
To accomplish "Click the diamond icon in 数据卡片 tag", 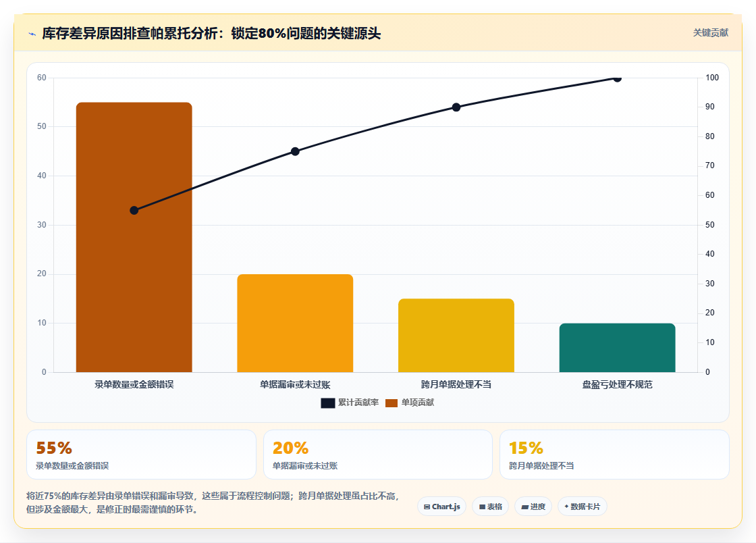I will 566,507.
